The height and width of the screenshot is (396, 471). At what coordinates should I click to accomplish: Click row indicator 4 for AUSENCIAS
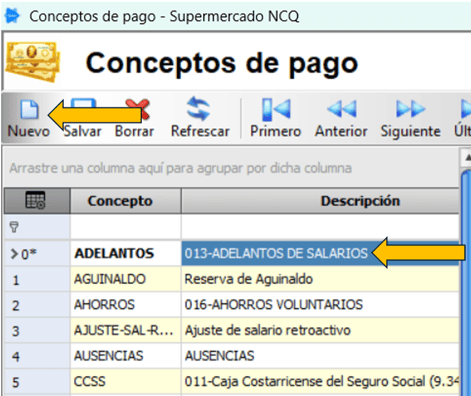coord(37,356)
